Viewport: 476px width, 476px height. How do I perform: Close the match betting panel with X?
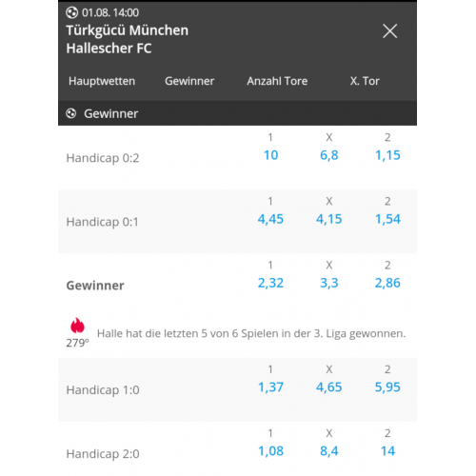click(x=389, y=31)
